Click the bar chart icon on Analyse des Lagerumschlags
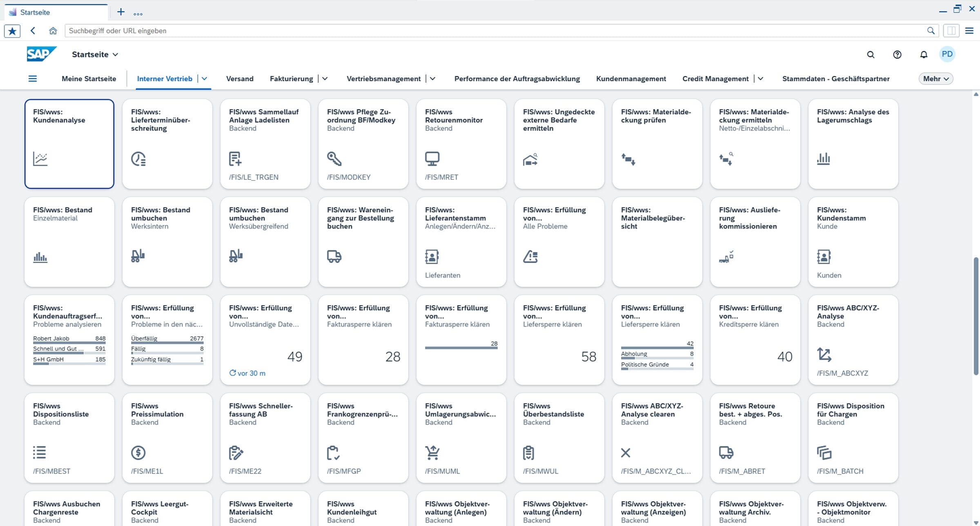 [824, 158]
